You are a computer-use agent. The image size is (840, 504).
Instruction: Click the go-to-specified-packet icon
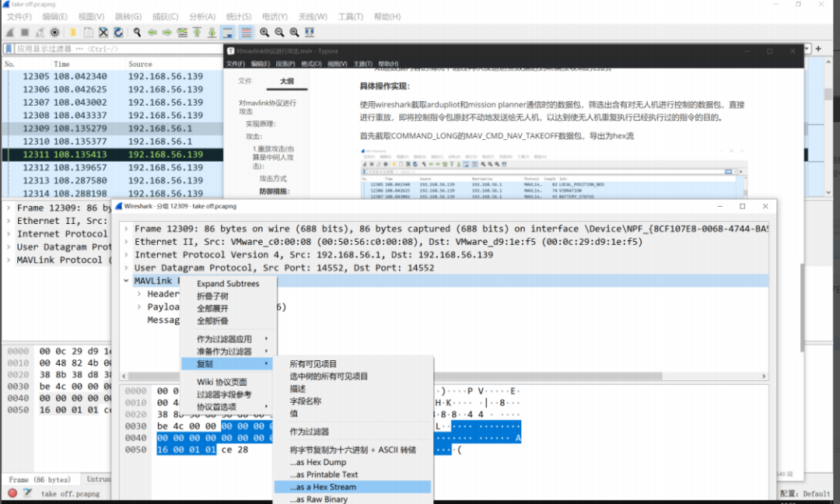(182, 33)
